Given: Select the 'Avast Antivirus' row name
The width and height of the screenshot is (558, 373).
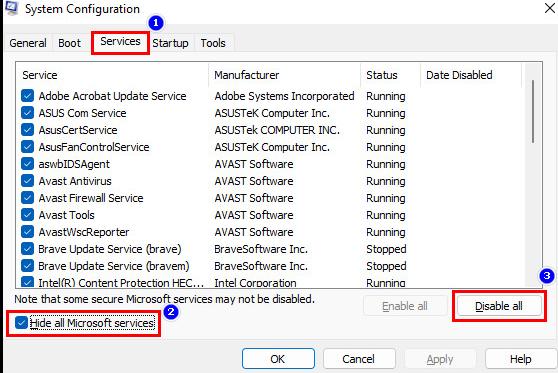Looking at the screenshot, I should [75, 181].
